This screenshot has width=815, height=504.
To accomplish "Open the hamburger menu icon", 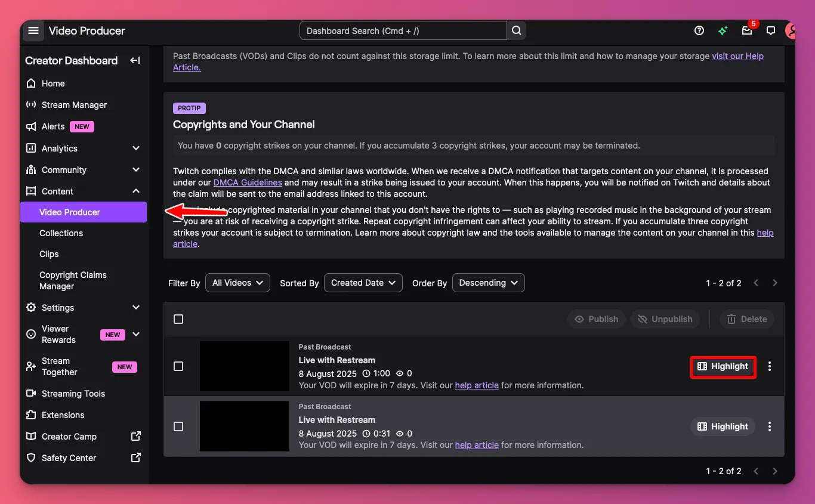I will tap(33, 31).
